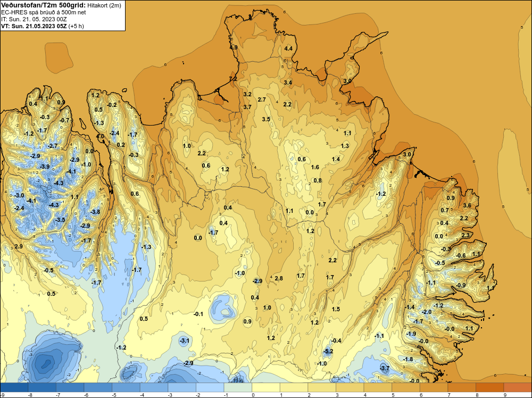
Task: Click the "7" label on the colour scale
Action: coord(449,395)
